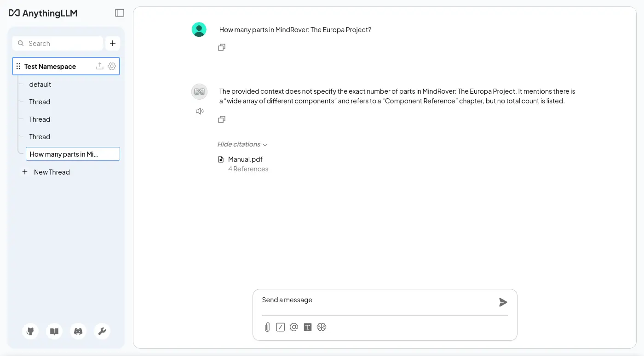The width and height of the screenshot is (644, 356).
Task: Click the plus button beside Search
Action: tap(113, 43)
